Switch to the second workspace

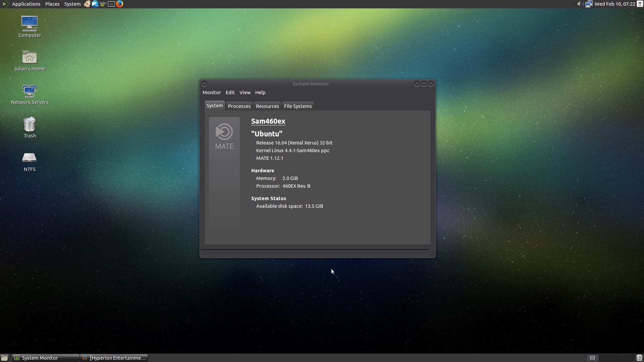click(604, 358)
